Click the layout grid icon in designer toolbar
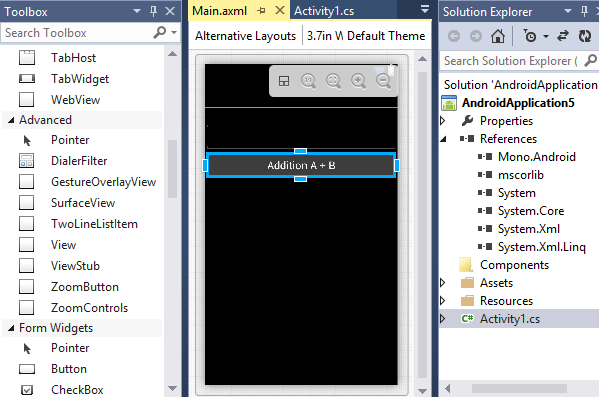599x397 pixels. point(284,81)
